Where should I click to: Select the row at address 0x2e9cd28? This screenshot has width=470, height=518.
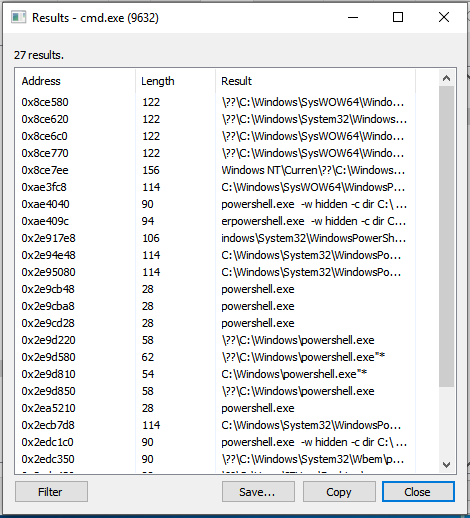(215, 323)
